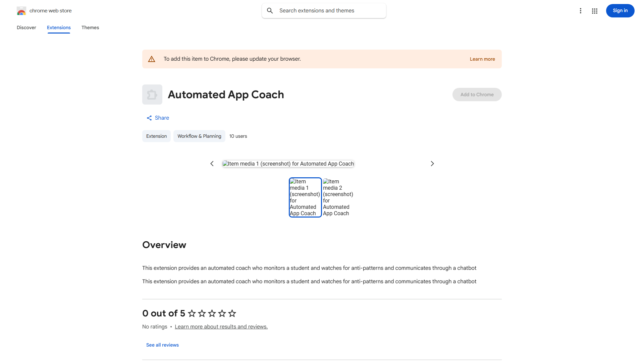The width and height of the screenshot is (644, 362).
Task: Advance the carousel with the right chevron
Action: tap(432, 164)
